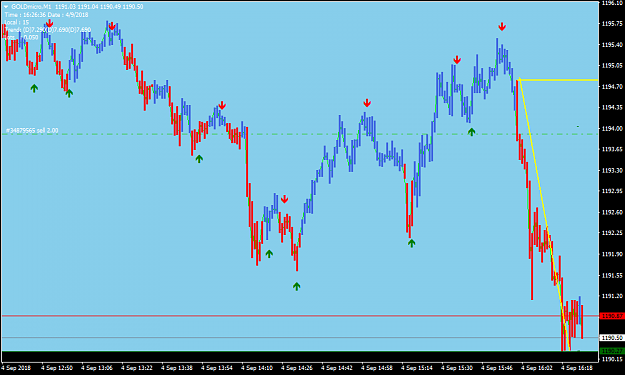Viewport: 625px width, 375px height.
Task: Select the horizontal yellow line at 1194.80
Action: point(558,80)
